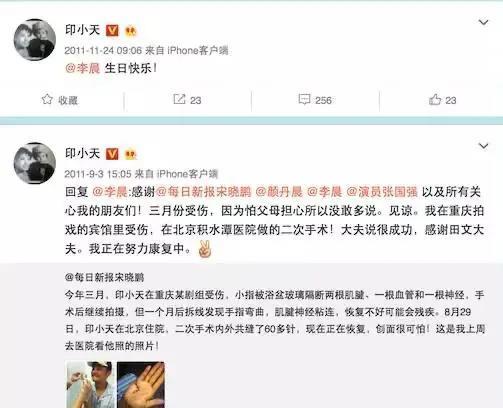503x408 pixels.
Task: Click verified V badge on first post
Action: pyautogui.click(x=112, y=31)
